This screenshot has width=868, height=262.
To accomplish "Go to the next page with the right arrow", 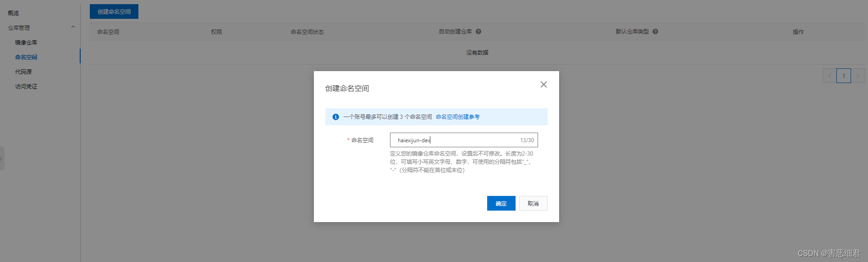I will point(858,76).
